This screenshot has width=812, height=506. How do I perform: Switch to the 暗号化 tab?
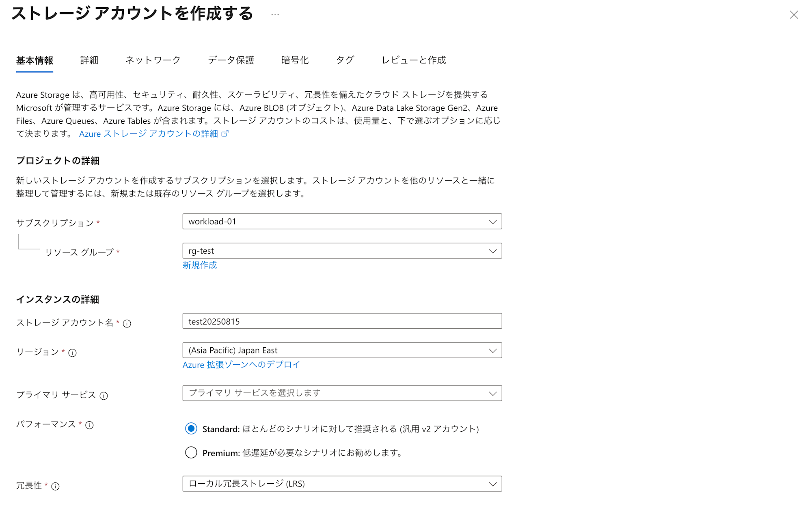[x=295, y=60]
